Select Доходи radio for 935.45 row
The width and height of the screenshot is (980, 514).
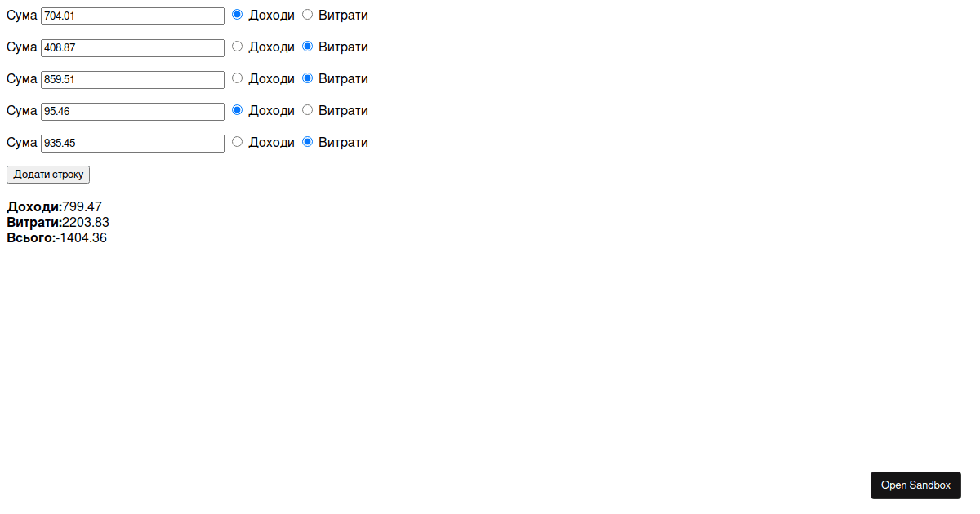coord(238,142)
